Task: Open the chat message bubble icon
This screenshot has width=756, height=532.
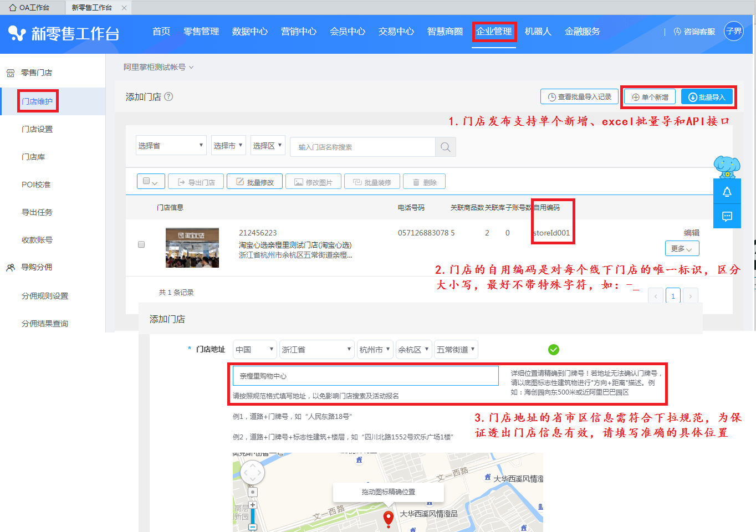Action: 727,216
